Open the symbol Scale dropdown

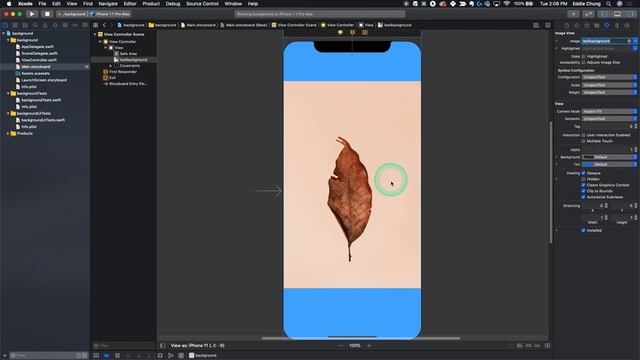609,85
